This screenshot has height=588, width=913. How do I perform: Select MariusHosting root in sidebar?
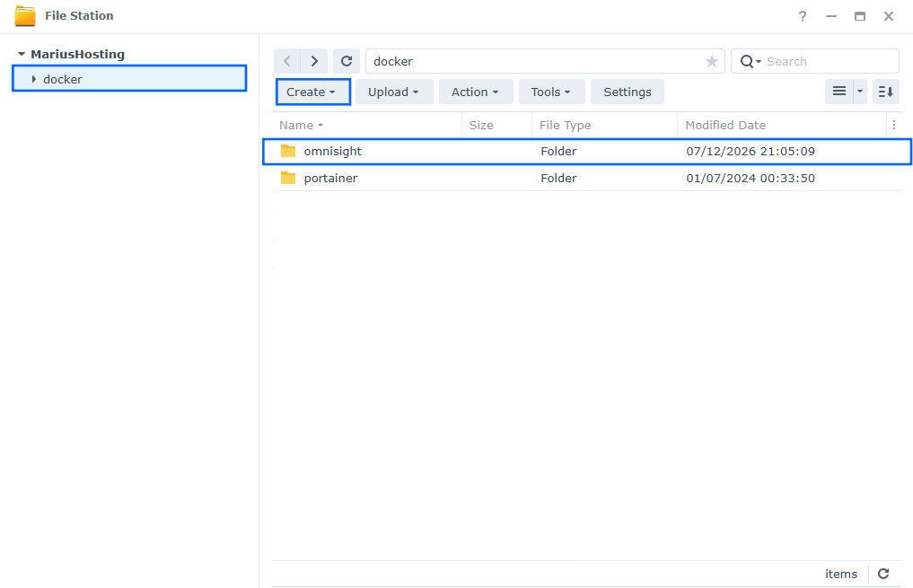[x=77, y=54]
